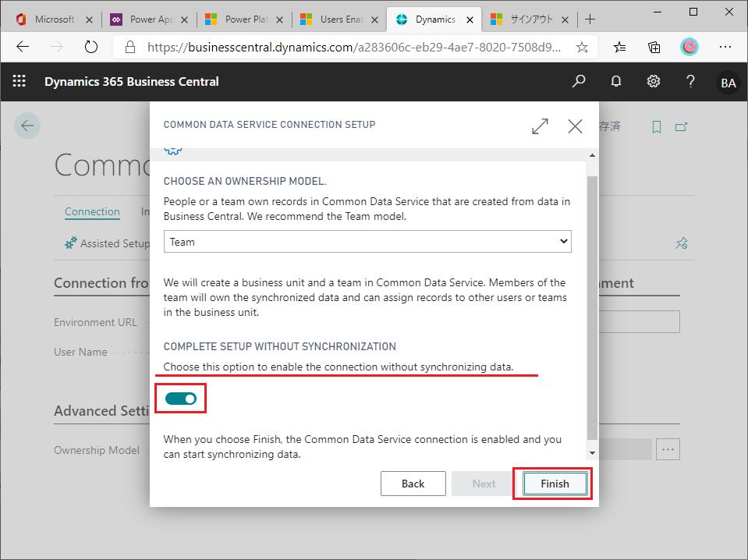The image size is (748, 560).
Task: Click the dialog vertical scrollbar thumb
Action: coord(592,307)
